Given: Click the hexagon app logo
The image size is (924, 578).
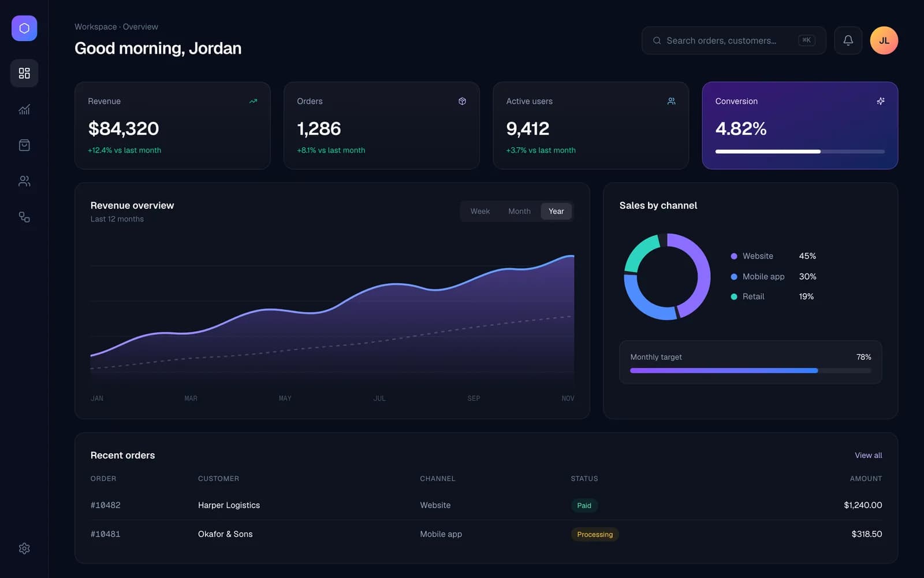Looking at the screenshot, I should point(24,28).
